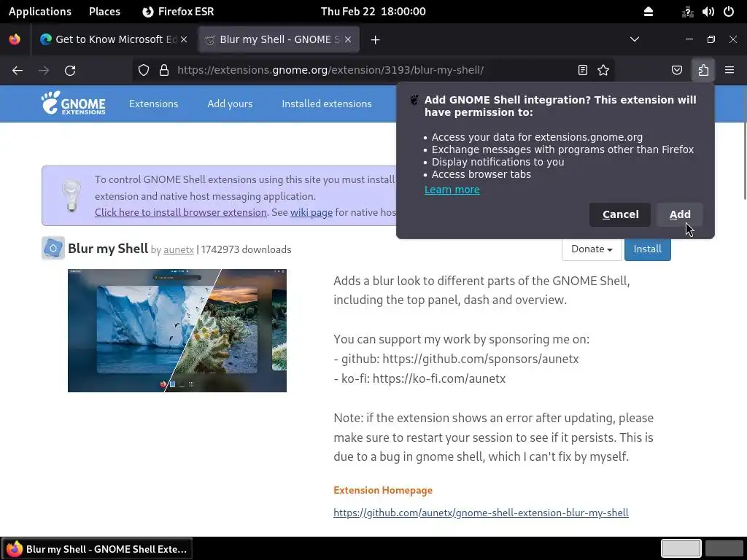The height and width of the screenshot is (560, 747).
Task: Open the wiki page link
Action: (311, 212)
